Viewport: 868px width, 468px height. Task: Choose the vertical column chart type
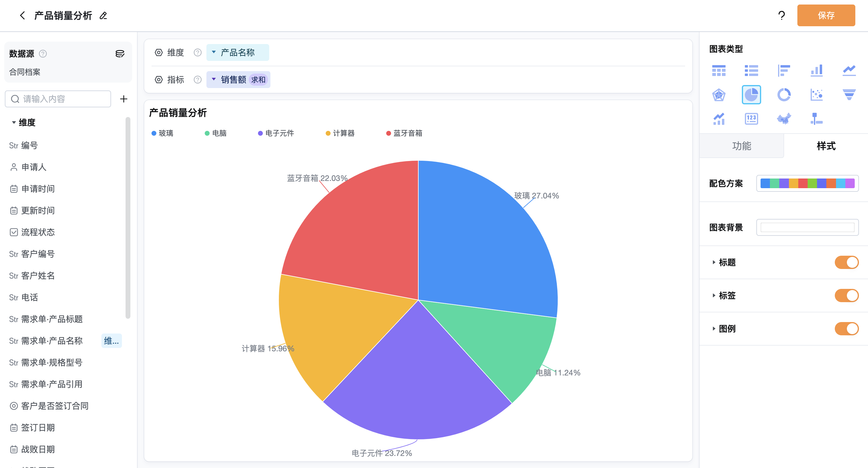tap(816, 71)
